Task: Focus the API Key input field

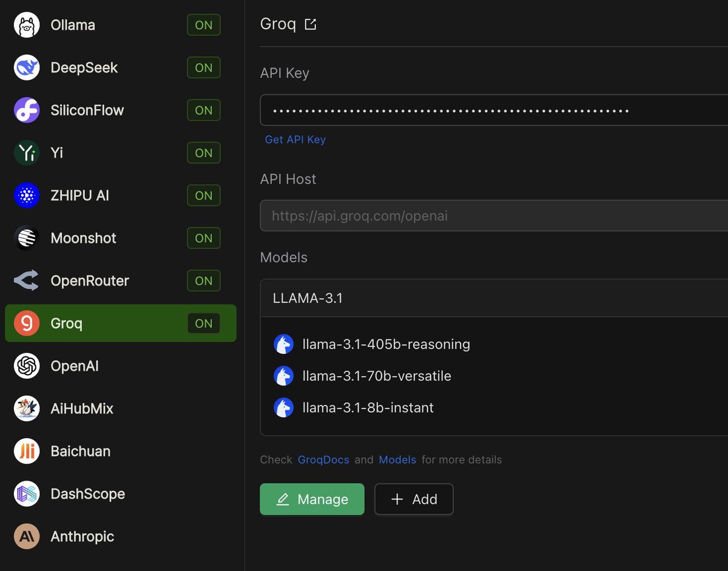Action: click(494, 110)
